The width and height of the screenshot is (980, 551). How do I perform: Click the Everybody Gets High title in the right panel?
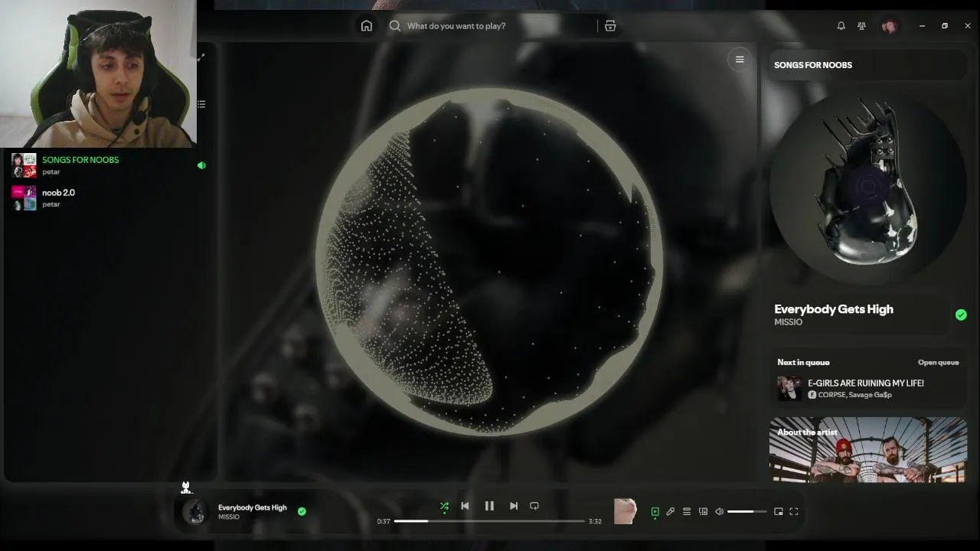(834, 309)
